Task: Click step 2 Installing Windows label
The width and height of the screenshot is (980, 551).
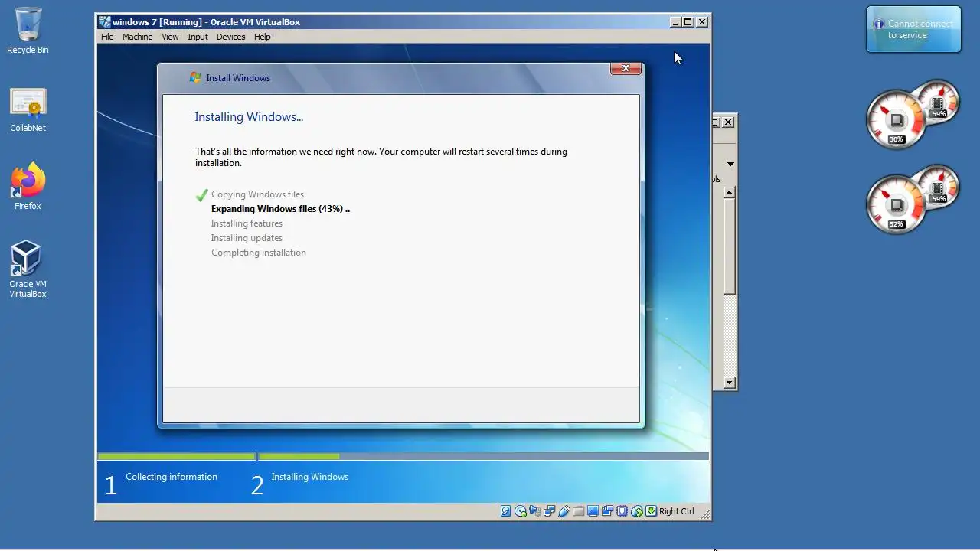Action: [309, 477]
